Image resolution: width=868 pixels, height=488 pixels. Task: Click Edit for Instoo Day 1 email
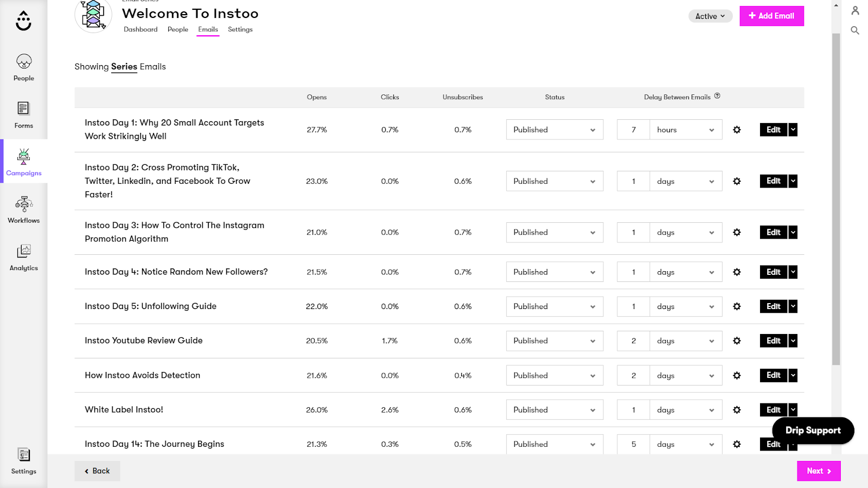773,130
